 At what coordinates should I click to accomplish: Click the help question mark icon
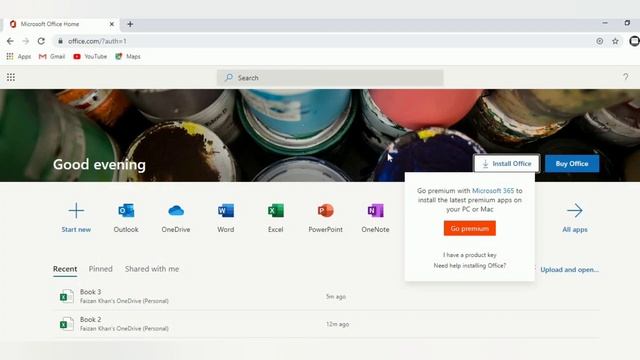[625, 77]
